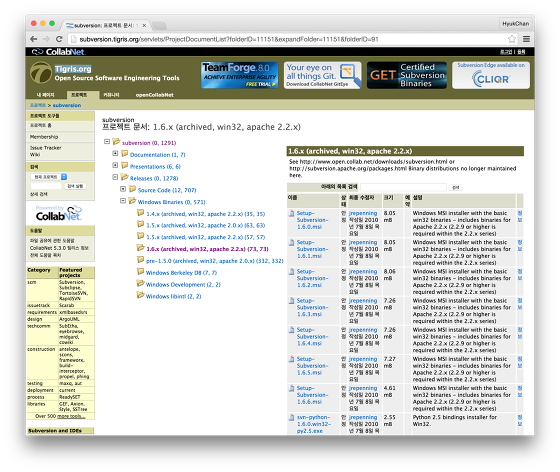Bookmark this page with the star icon
Viewport: 560px width, 472px height.
(x=512, y=39)
